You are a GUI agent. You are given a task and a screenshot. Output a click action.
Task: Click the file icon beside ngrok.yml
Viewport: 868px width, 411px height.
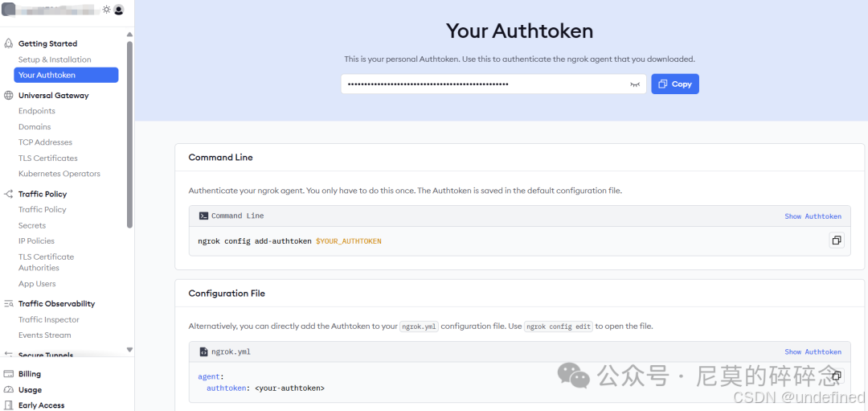[x=203, y=351]
